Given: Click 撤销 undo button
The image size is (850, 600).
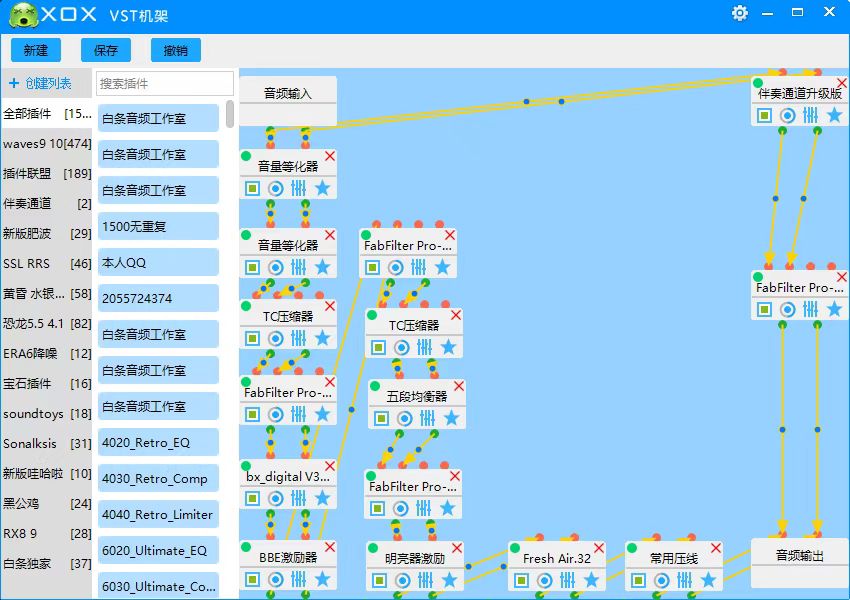Looking at the screenshot, I should click(x=176, y=50).
